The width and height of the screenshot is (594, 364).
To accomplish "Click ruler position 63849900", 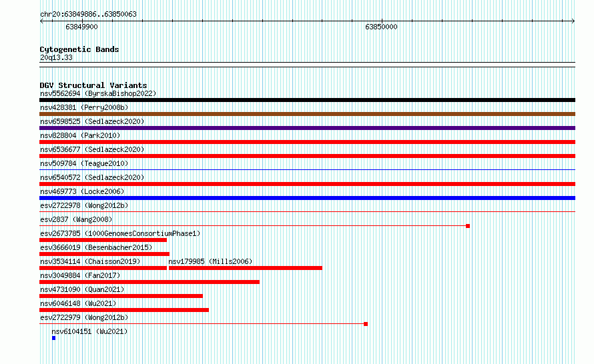I will pos(81,27).
